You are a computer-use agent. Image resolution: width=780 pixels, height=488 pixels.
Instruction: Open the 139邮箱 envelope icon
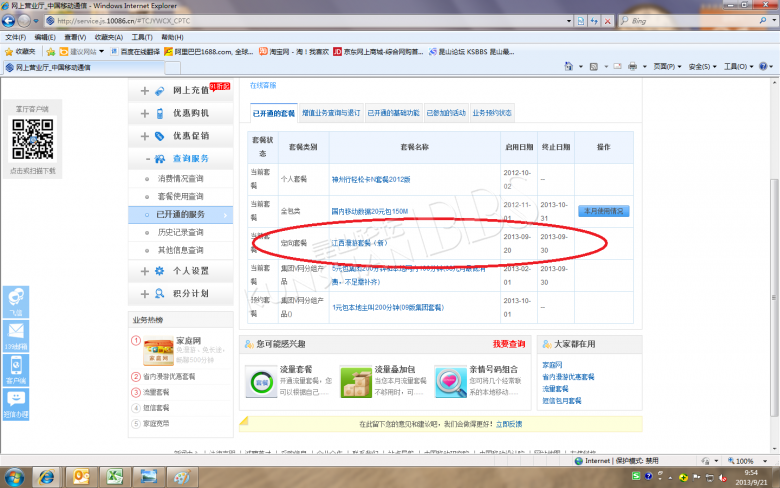[x=17, y=334]
